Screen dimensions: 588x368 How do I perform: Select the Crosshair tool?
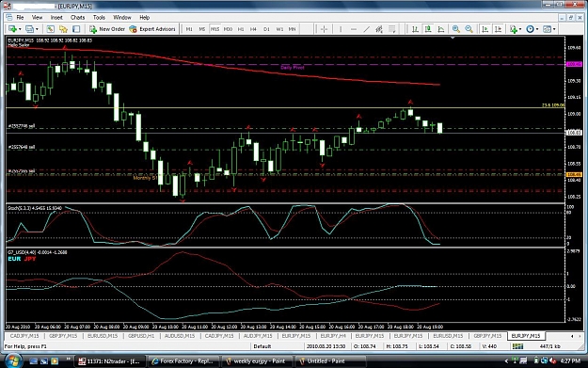pos(324,29)
